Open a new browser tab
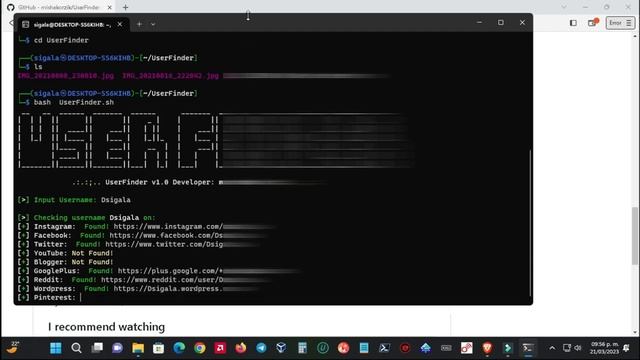 125,7
